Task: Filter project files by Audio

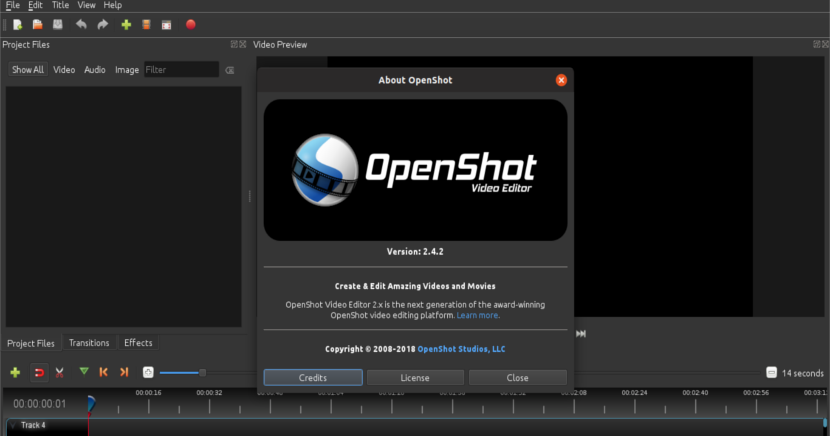Action: pyautogui.click(x=95, y=70)
